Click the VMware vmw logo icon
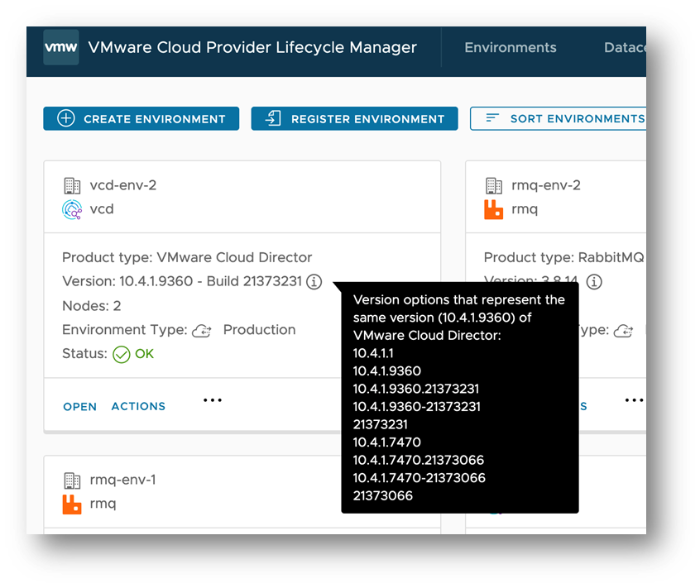The height and width of the screenshot is (588, 700). (60, 47)
